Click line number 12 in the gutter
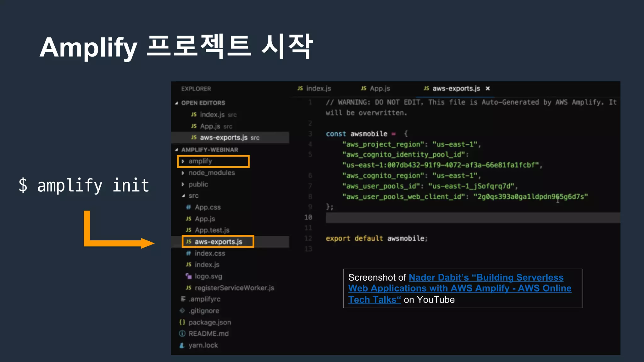The width and height of the screenshot is (644, 362). [308, 239]
